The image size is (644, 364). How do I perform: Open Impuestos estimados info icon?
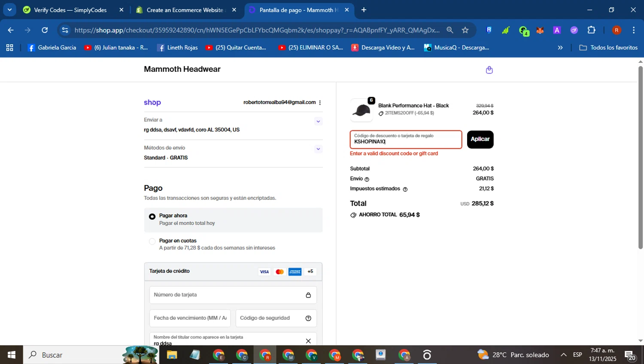[405, 189]
